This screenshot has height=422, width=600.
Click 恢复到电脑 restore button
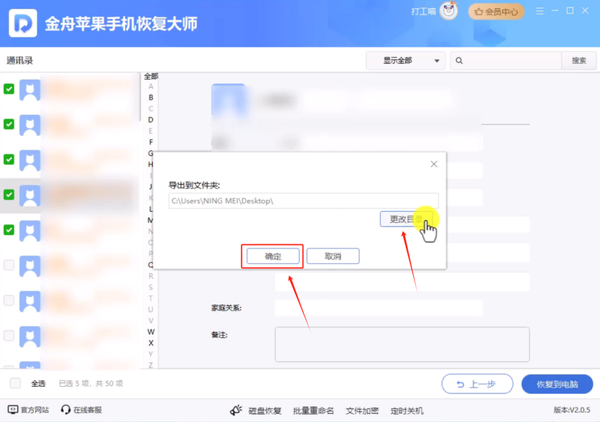pos(557,384)
